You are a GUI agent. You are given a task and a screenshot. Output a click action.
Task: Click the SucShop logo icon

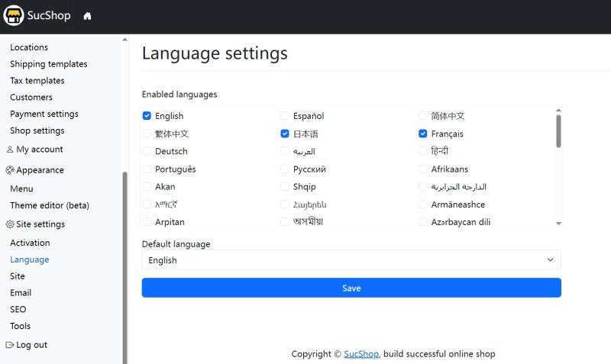coord(14,16)
